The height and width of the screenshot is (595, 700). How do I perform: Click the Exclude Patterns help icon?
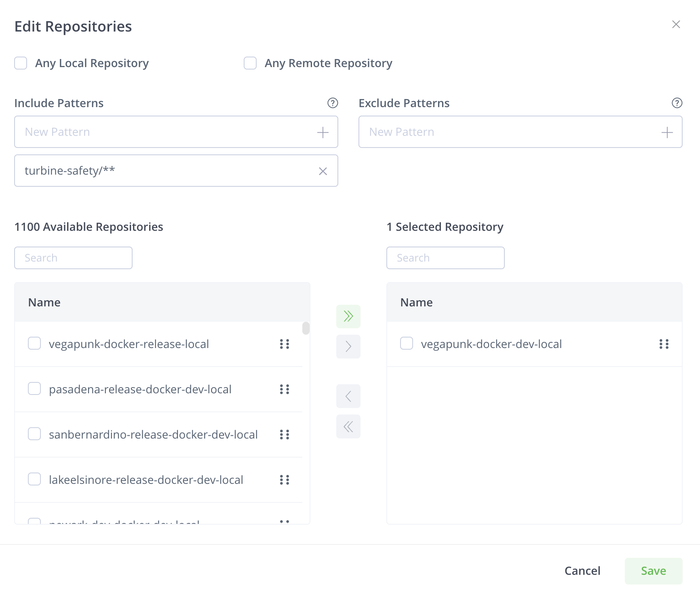[677, 103]
